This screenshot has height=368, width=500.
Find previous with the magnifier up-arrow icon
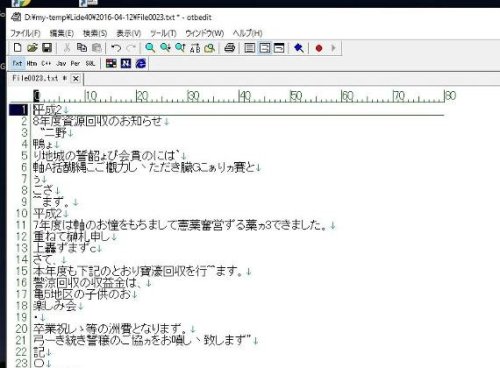(180, 48)
